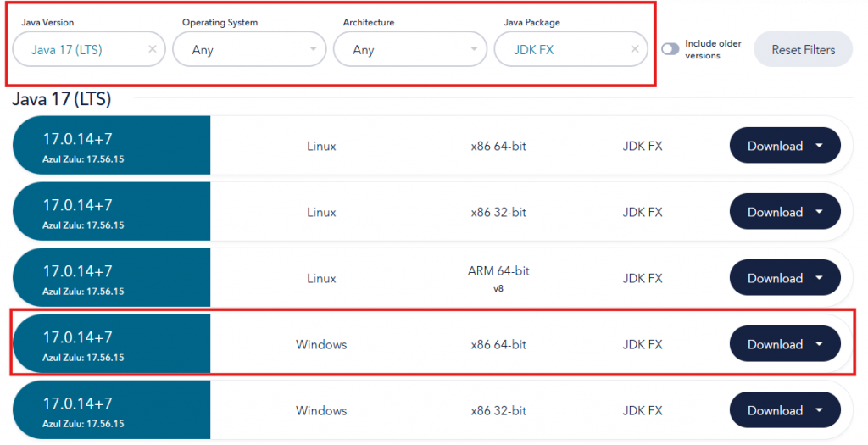
Task: Click 'Windows' text in the x86 32-bit row
Action: click(x=321, y=411)
